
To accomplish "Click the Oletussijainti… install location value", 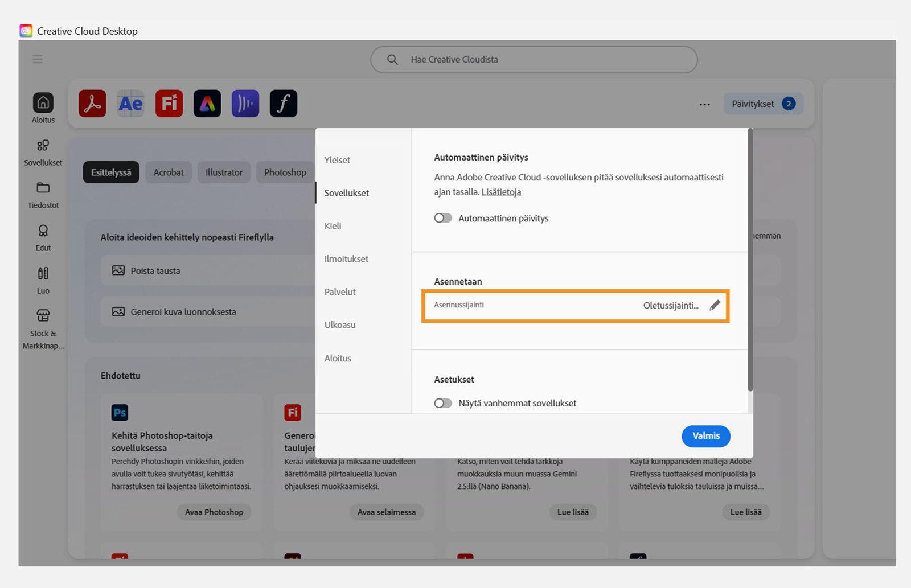I will click(x=671, y=306).
